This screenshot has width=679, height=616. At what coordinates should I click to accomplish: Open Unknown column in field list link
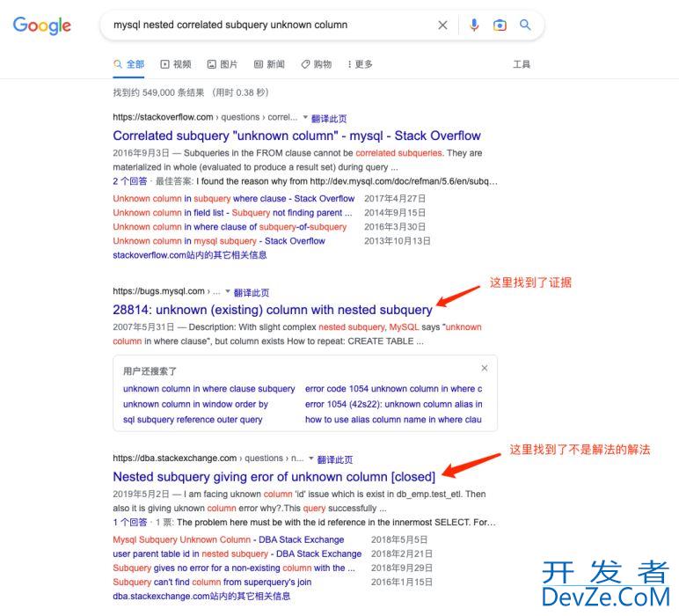click(232, 213)
